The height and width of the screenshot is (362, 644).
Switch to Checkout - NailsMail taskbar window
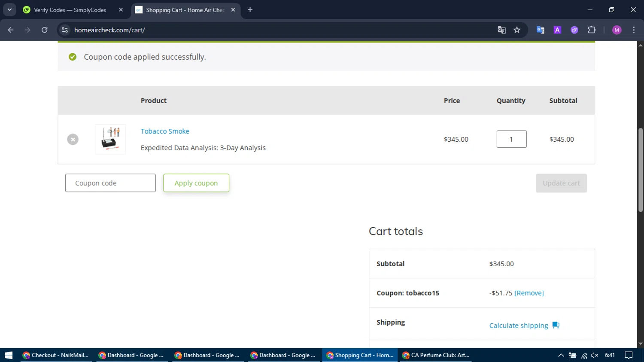pos(56,355)
